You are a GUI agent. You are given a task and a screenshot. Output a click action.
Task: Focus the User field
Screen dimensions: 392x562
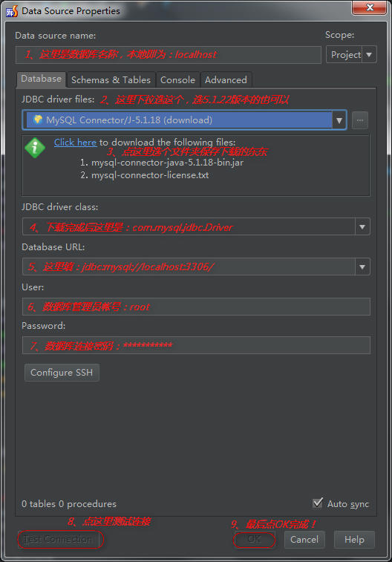tap(196, 307)
